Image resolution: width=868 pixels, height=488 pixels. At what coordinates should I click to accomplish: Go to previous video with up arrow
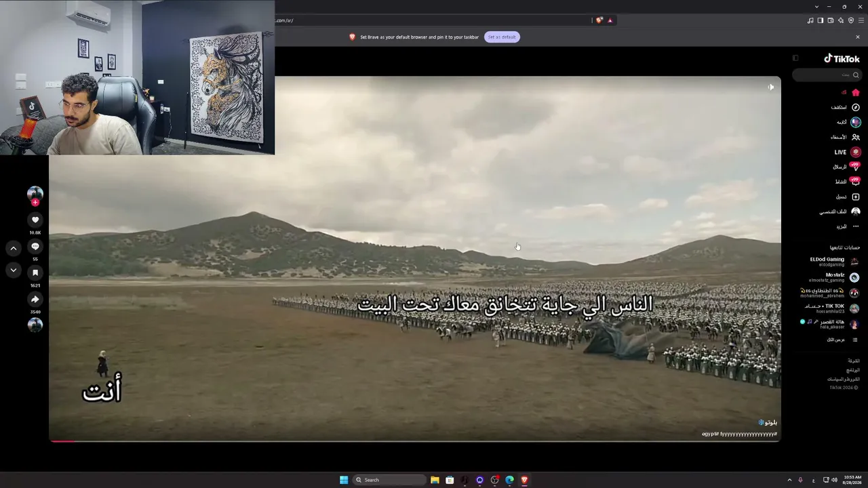13,249
